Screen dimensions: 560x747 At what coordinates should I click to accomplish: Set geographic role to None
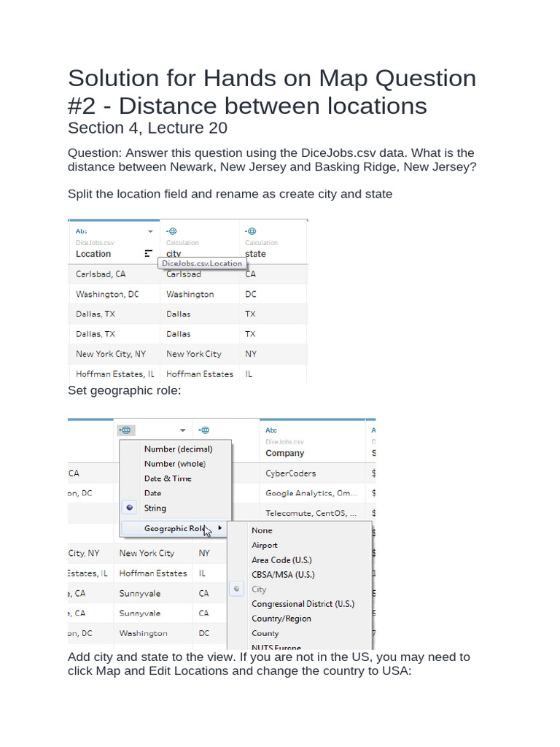[262, 530]
